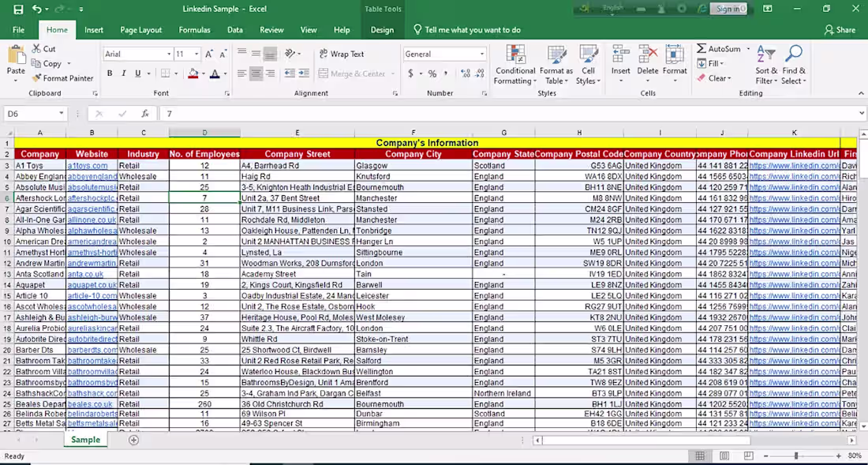Align text to top

click(x=242, y=53)
